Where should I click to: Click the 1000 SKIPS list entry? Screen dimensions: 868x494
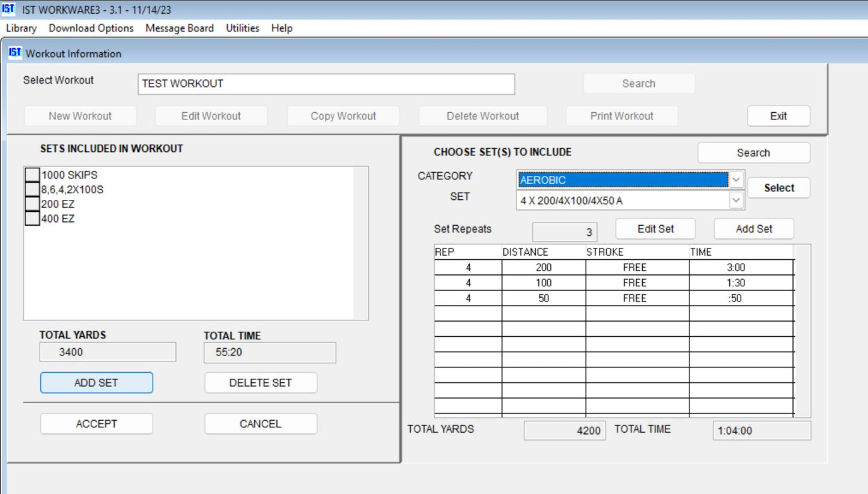pyautogui.click(x=69, y=175)
